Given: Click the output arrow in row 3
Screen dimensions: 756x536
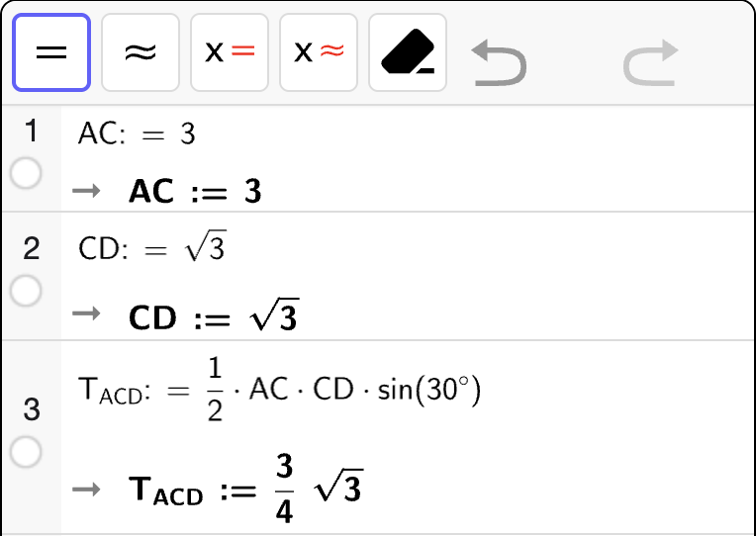Looking at the screenshot, I should (88, 489).
